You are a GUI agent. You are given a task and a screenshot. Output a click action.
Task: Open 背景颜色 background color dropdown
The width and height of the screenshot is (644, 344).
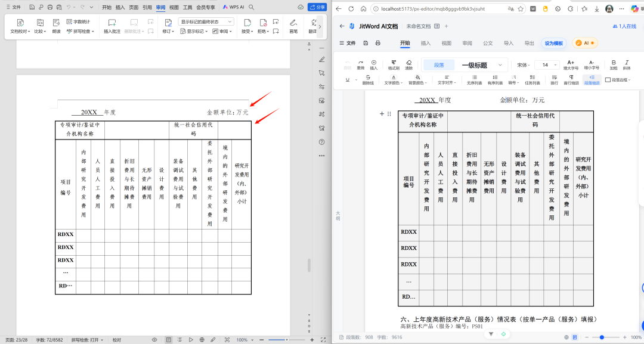(x=417, y=80)
